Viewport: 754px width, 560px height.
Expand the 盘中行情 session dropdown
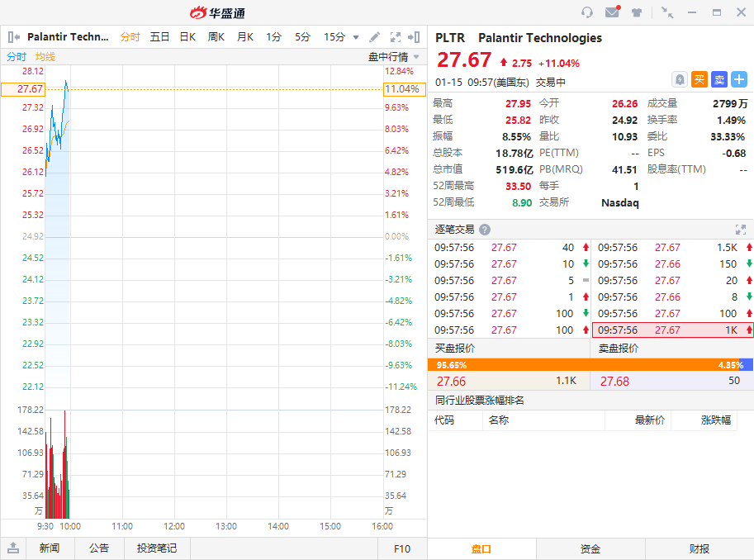[416, 57]
